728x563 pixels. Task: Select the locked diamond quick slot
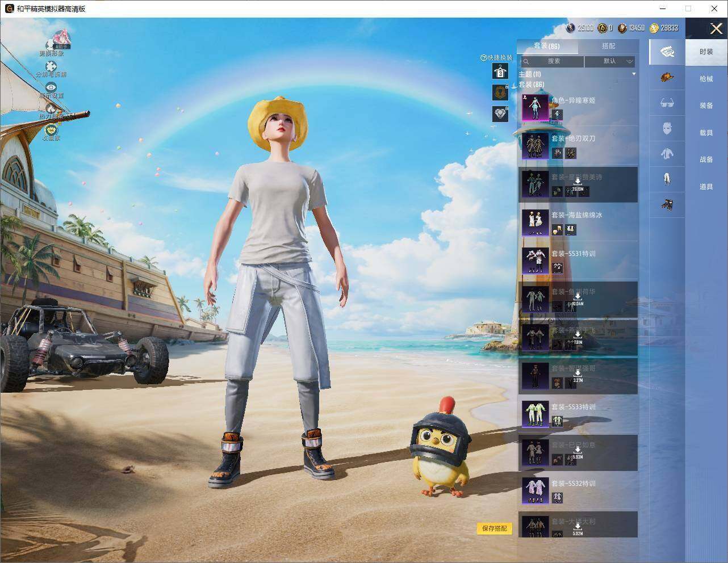coord(500,114)
